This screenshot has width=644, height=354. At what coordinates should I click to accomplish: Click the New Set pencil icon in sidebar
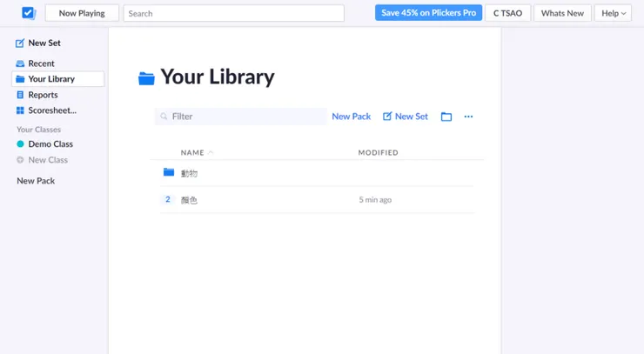click(20, 43)
